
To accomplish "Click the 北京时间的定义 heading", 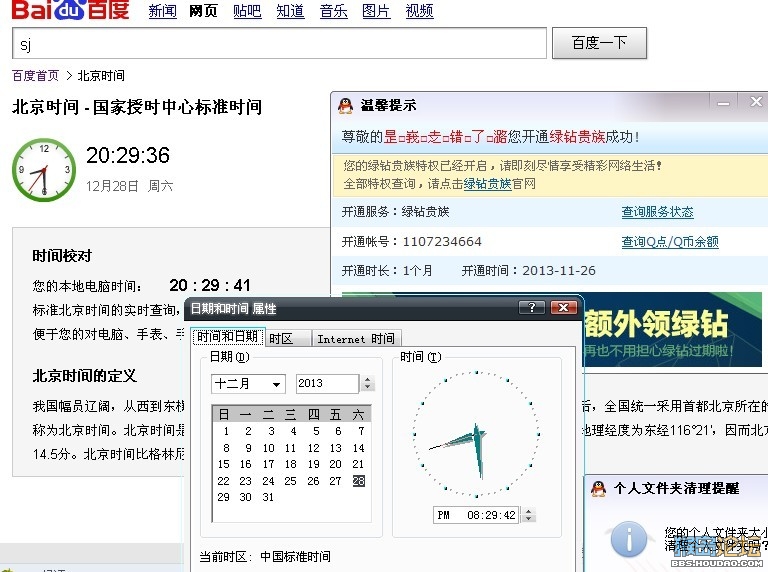I will [x=85, y=376].
